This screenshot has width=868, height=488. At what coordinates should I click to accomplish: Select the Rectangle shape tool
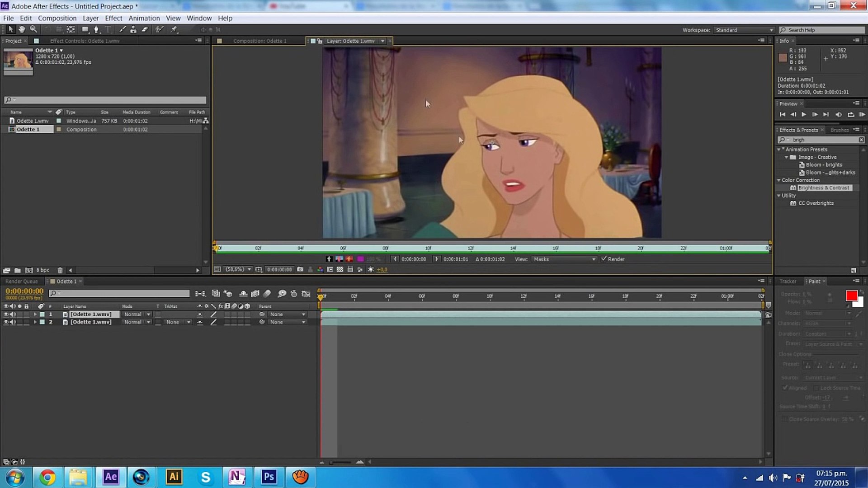pos(85,29)
